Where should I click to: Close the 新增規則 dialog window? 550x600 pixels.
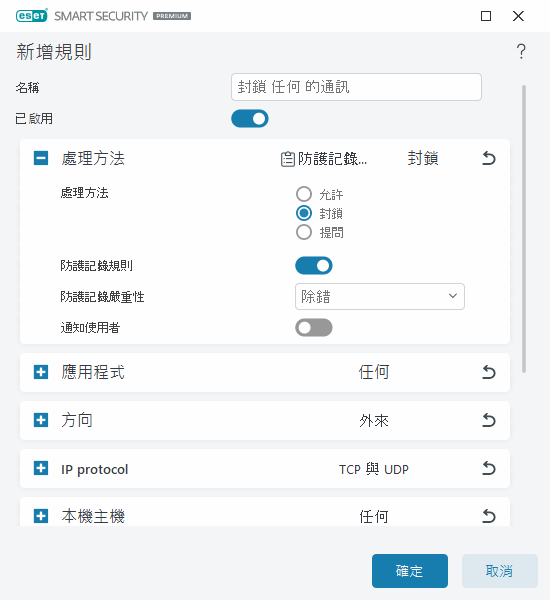pyautogui.click(x=518, y=16)
